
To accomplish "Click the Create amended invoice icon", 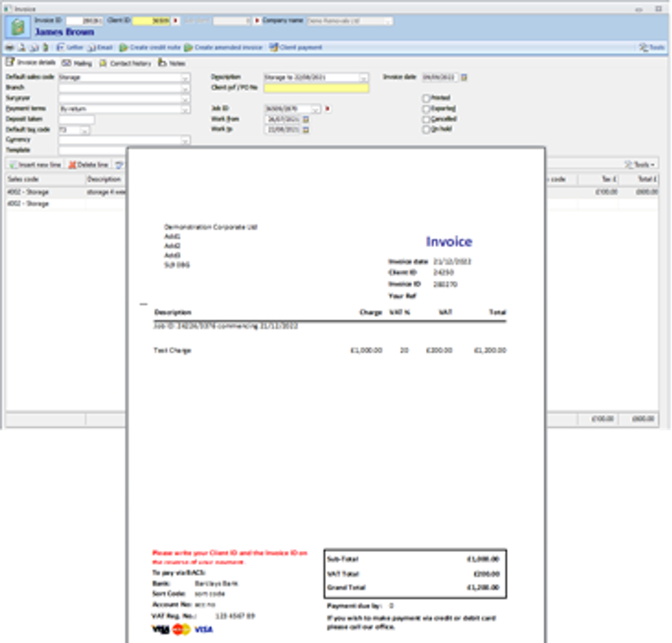I will 189,48.
